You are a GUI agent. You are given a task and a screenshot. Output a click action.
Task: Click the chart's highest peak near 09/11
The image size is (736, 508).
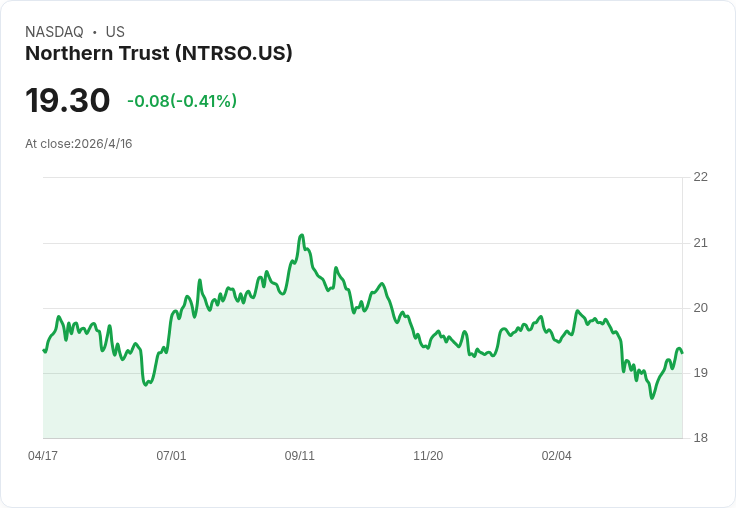[x=301, y=235]
